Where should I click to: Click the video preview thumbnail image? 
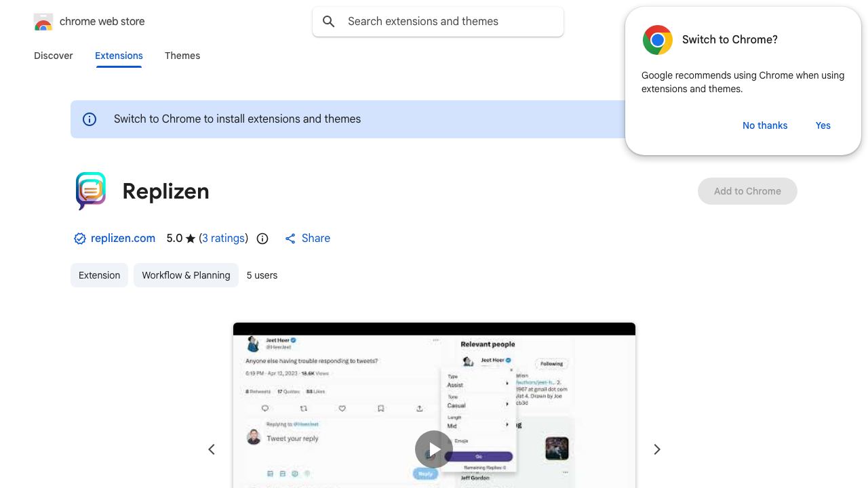tap(434, 405)
